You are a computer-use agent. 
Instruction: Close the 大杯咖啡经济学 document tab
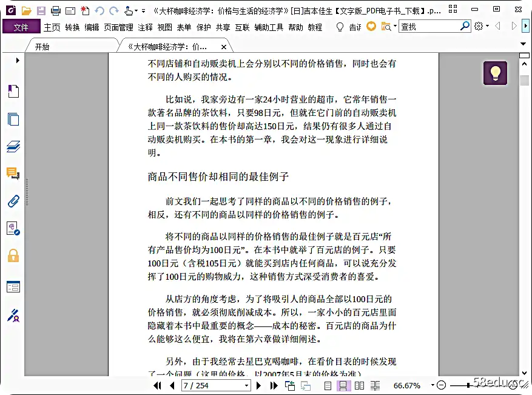tap(224, 47)
